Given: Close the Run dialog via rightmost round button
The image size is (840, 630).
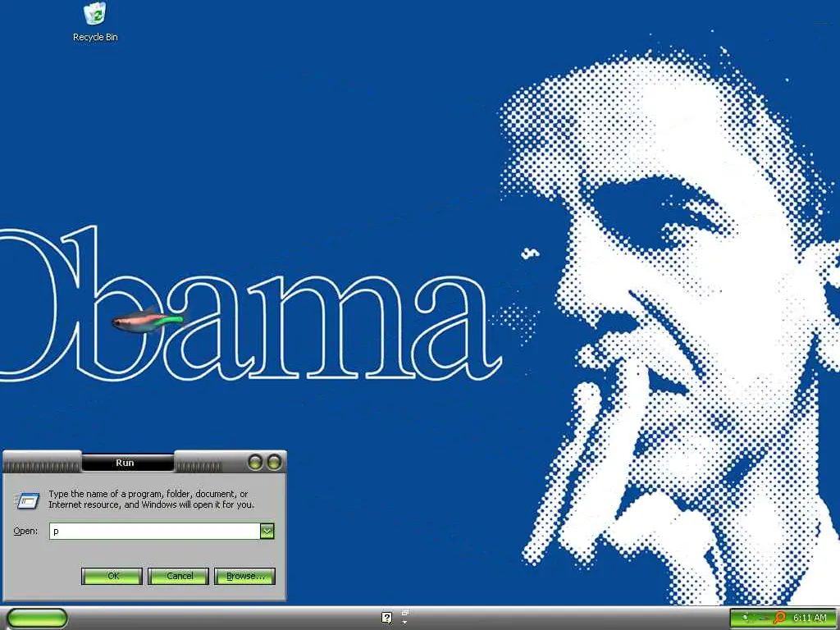Looking at the screenshot, I should (x=274, y=462).
